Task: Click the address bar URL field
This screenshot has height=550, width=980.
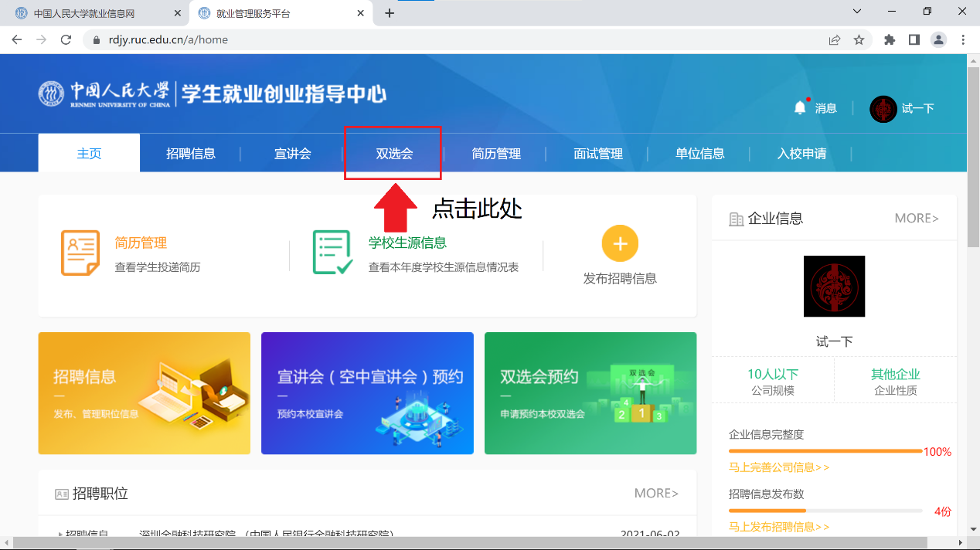Action: [464, 39]
